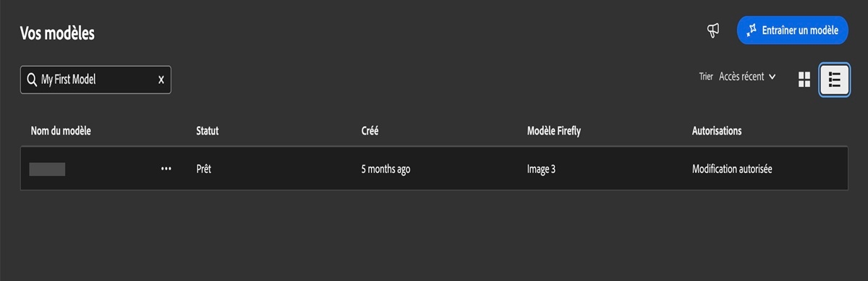Screen dimensions: 868x281
Task: Click the Entraîner un modèle button
Action: coord(792,30)
